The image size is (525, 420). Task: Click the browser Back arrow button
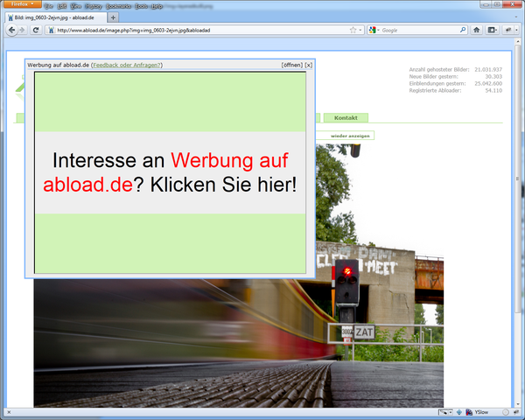tap(9, 30)
